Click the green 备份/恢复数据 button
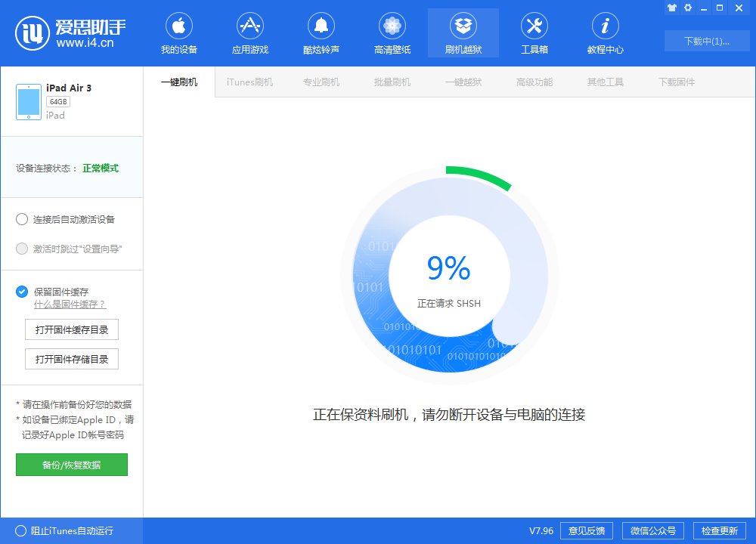Image resolution: width=756 pixels, height=544 pixels. (x=71, y=465)
